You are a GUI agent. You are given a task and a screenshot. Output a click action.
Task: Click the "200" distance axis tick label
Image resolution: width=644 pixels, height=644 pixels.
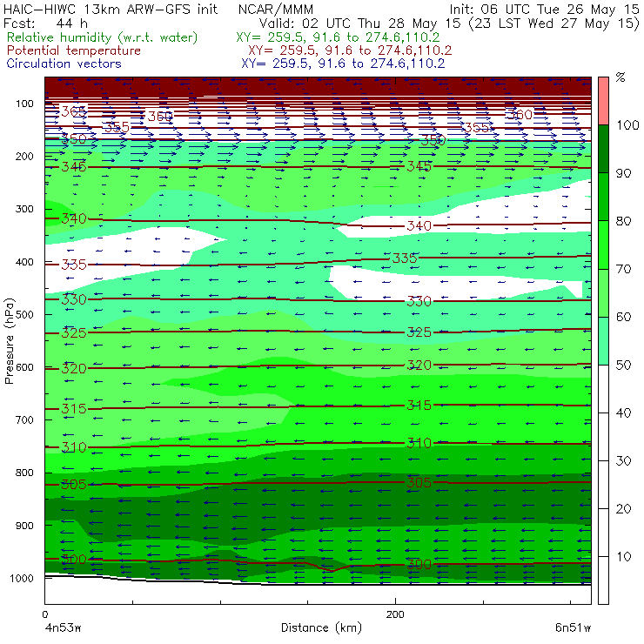(395, 614)
